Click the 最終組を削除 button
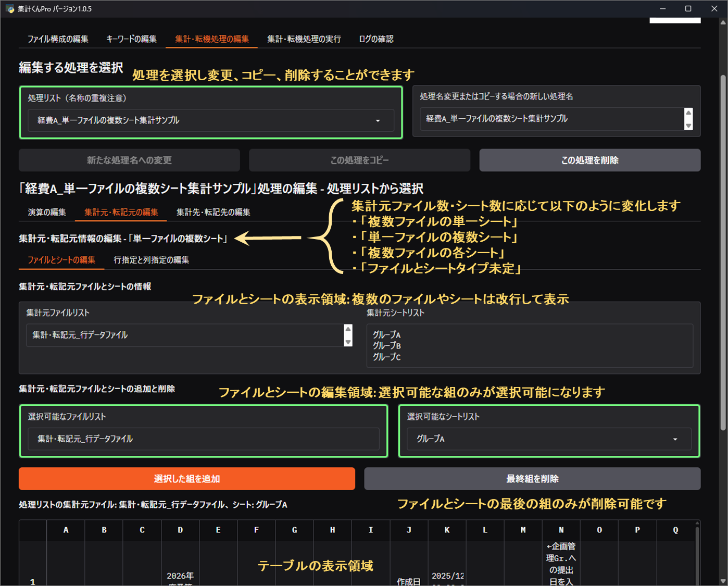 pyautogui.click(x=532, y=479)
